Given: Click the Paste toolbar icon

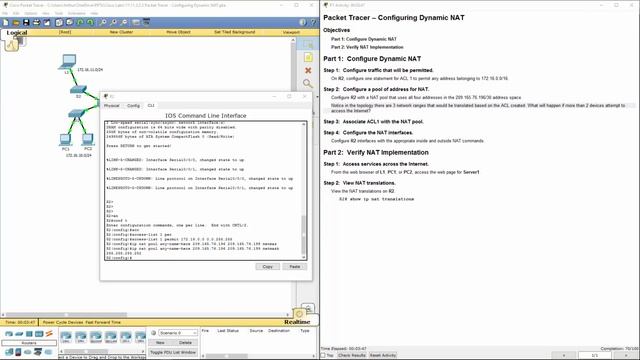Looking at the screenshot, I should 69,22.
